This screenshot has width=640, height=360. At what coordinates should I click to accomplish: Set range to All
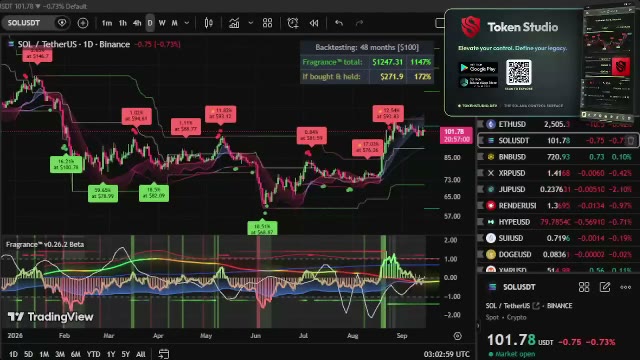[x=140, y=354]
